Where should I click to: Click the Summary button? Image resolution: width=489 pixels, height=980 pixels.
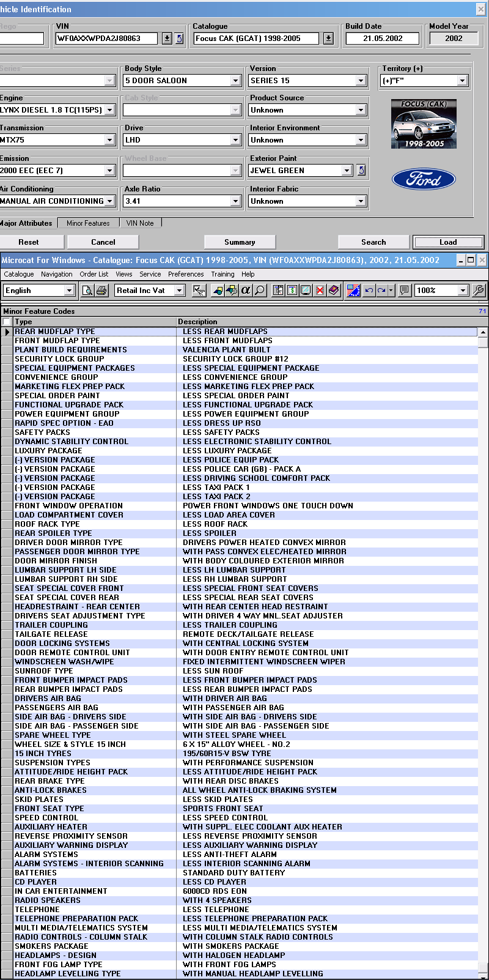(240, 242)
